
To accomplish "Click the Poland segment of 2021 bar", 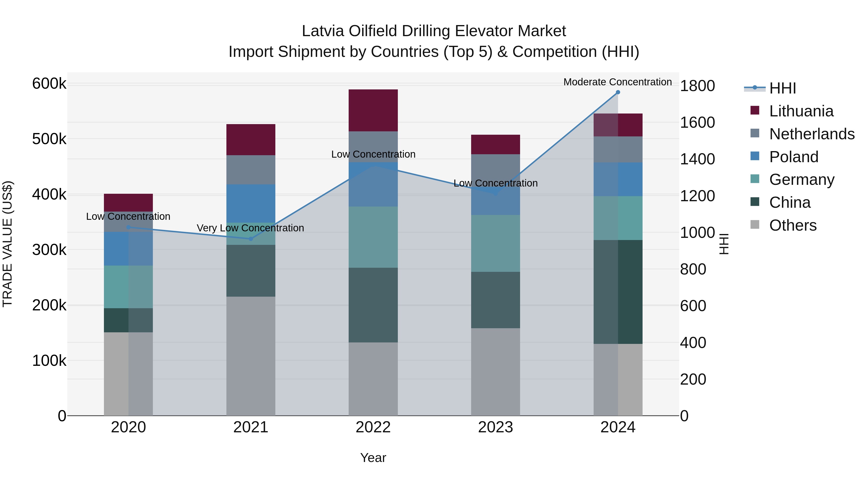I will click(x=251, y=203).
